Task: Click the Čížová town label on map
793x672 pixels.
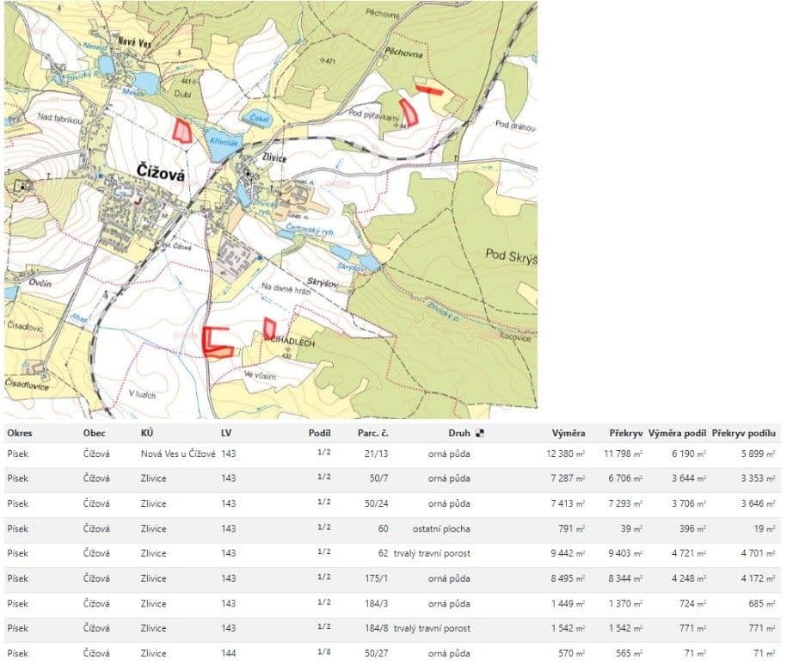Action: pyautogui.click(x=161, y=172)
